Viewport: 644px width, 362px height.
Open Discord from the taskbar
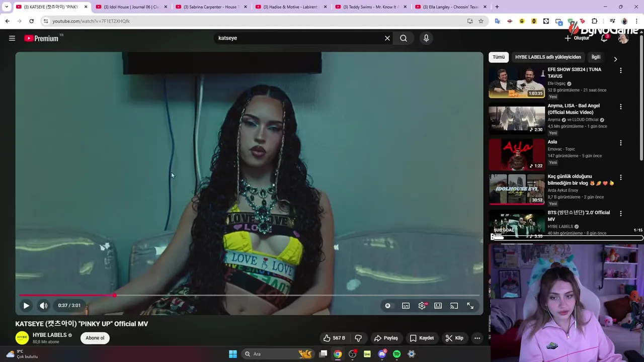(382, 354)
